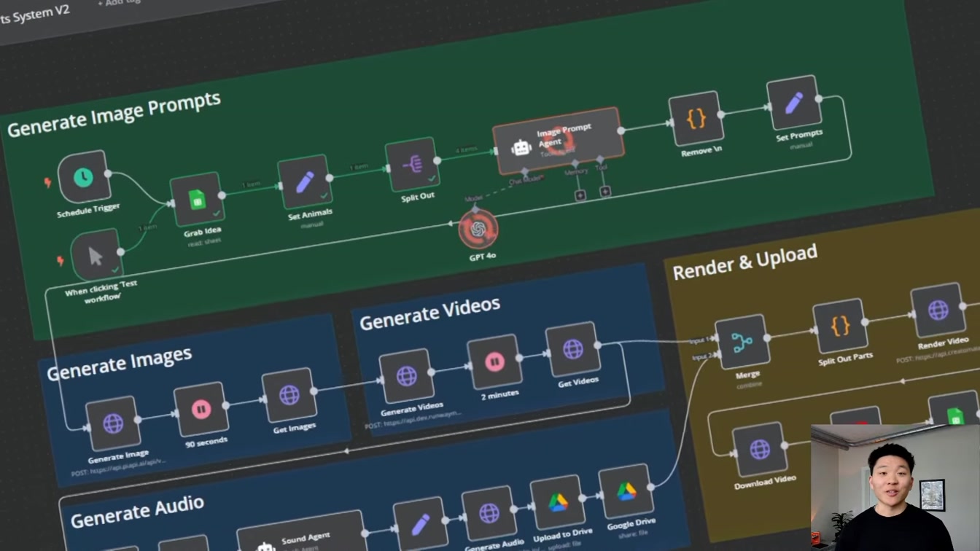Select the Merge node

point(742,342)
